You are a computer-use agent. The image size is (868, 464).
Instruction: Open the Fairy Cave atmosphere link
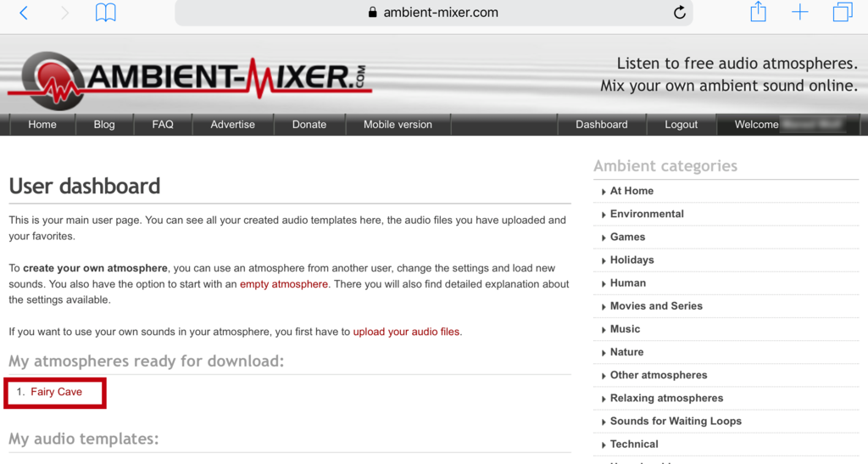tap(56, 391)
